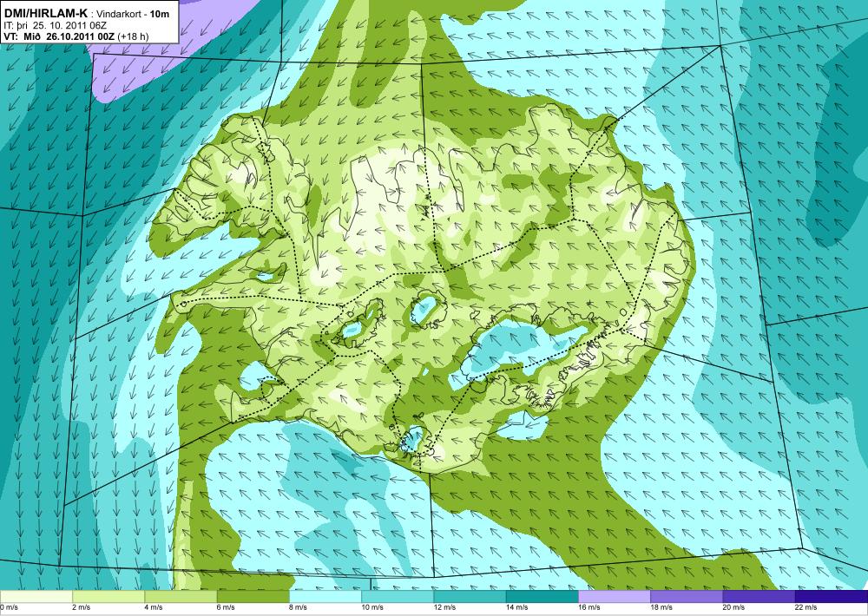Click the '0 m/s' legend label

[10, 607]
